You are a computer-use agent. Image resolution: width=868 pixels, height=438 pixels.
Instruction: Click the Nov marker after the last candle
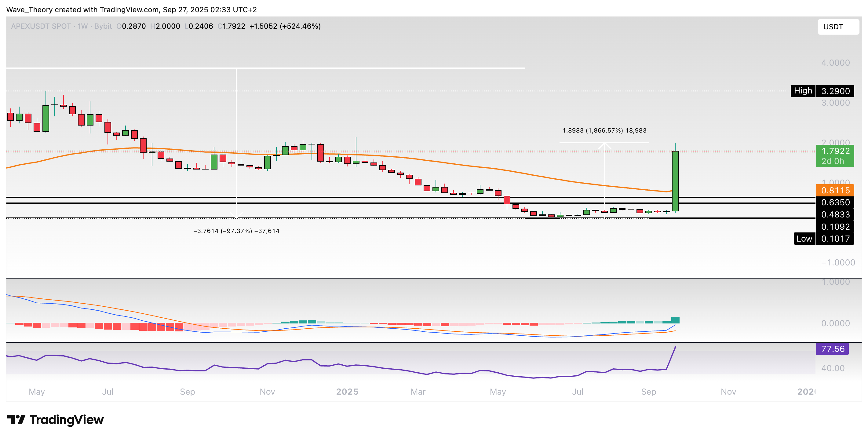(x=728, y=392)
